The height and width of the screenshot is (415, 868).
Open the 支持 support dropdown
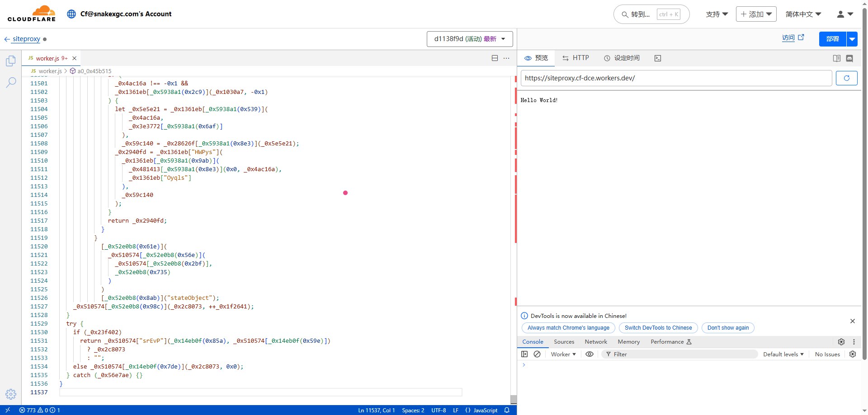pyautogui.click(x=717, y=14)
